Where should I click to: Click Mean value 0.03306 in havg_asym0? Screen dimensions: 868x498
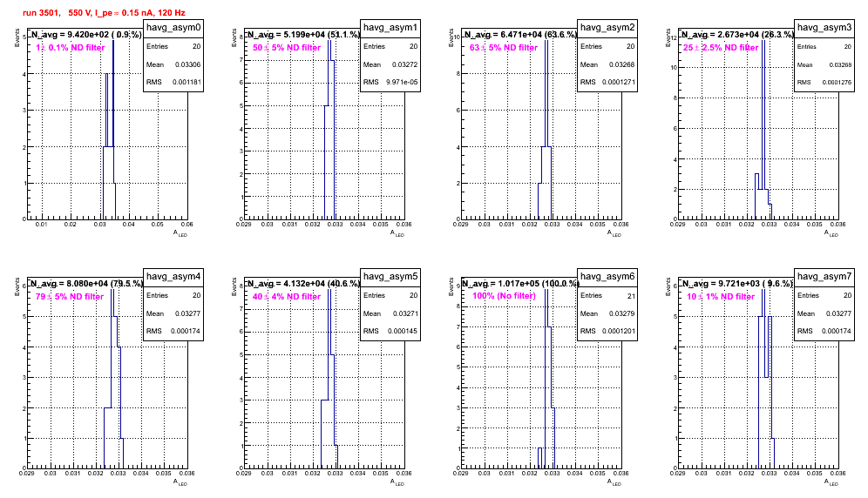coord(187,64)
